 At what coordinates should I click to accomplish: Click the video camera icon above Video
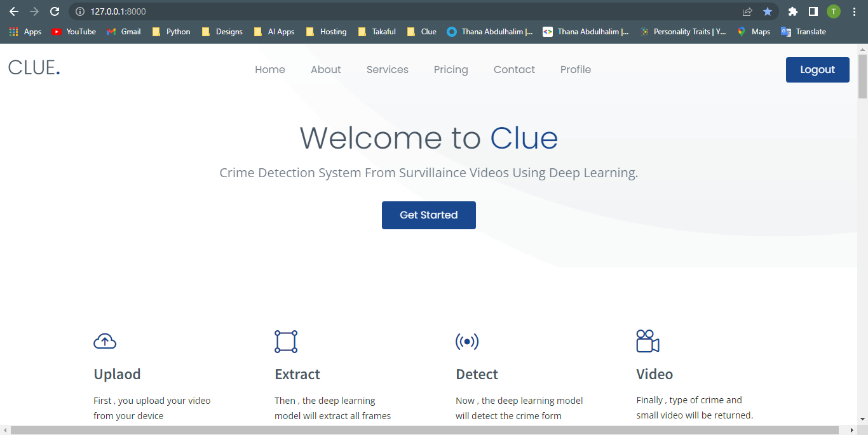coord(648,341)
